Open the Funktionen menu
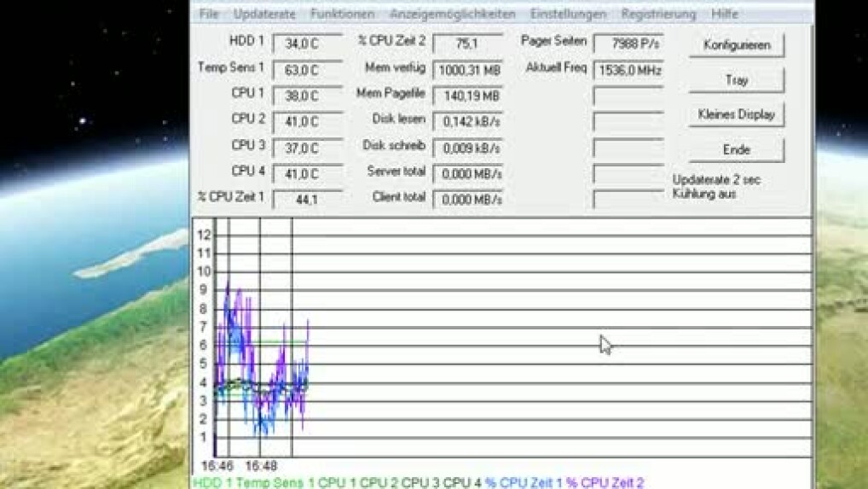The image size is (868, 489). 342,15
